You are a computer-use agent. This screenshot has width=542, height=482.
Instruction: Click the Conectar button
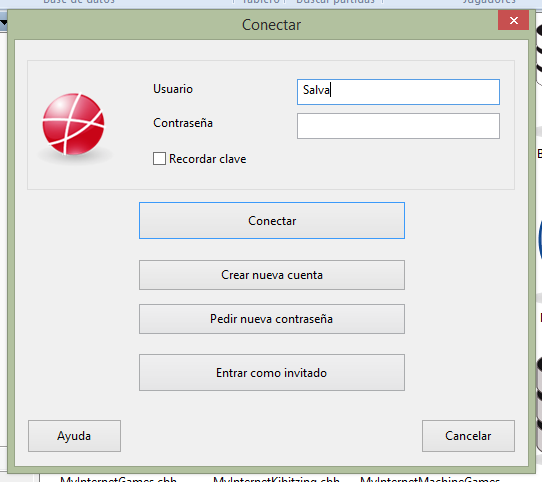(272, 221)
